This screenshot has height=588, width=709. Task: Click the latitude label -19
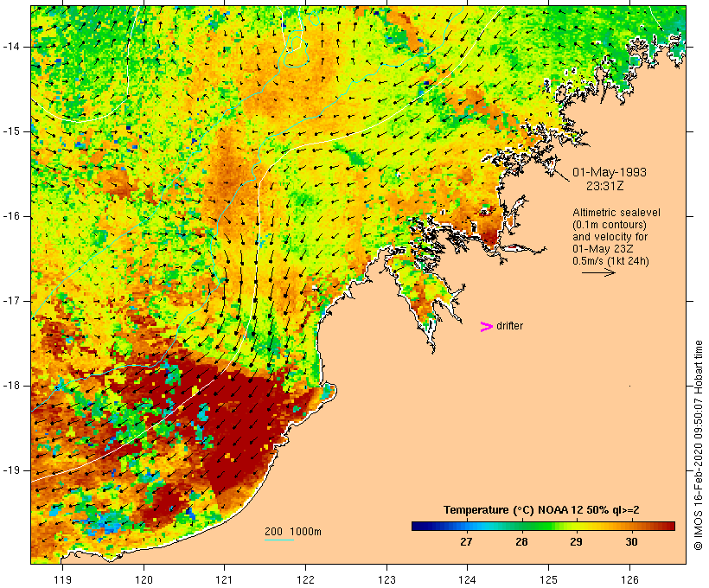tap(12, 470)
